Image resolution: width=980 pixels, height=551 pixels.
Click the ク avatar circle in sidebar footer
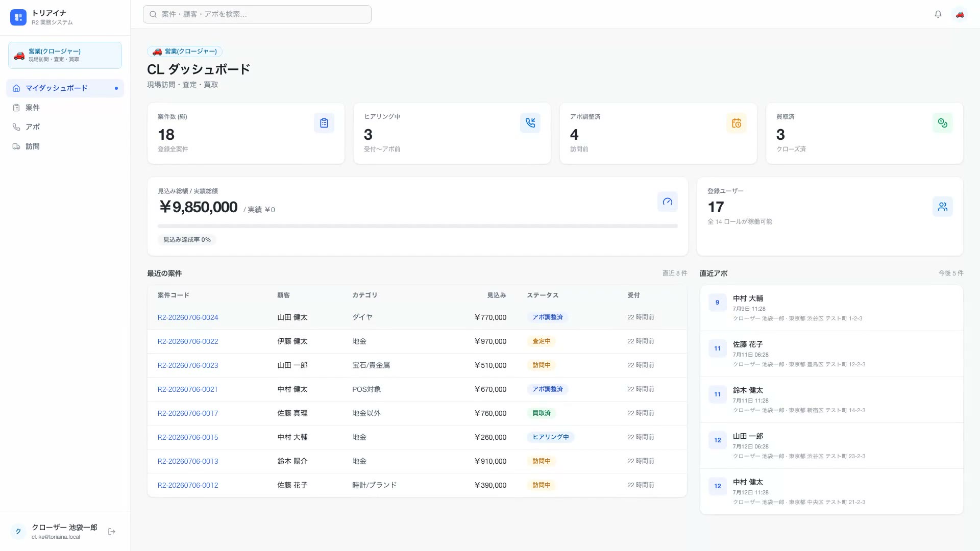pyautogui.click(x=18, y=532)
